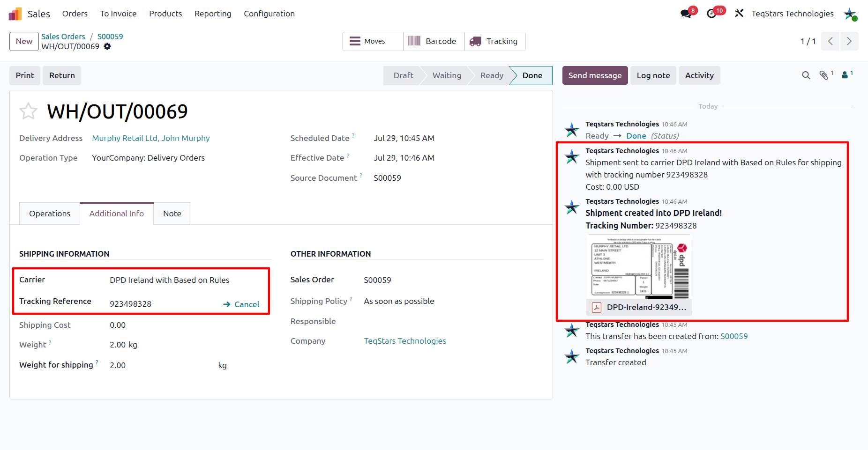
Task: Create a New record
Action: tap(24, 41)
